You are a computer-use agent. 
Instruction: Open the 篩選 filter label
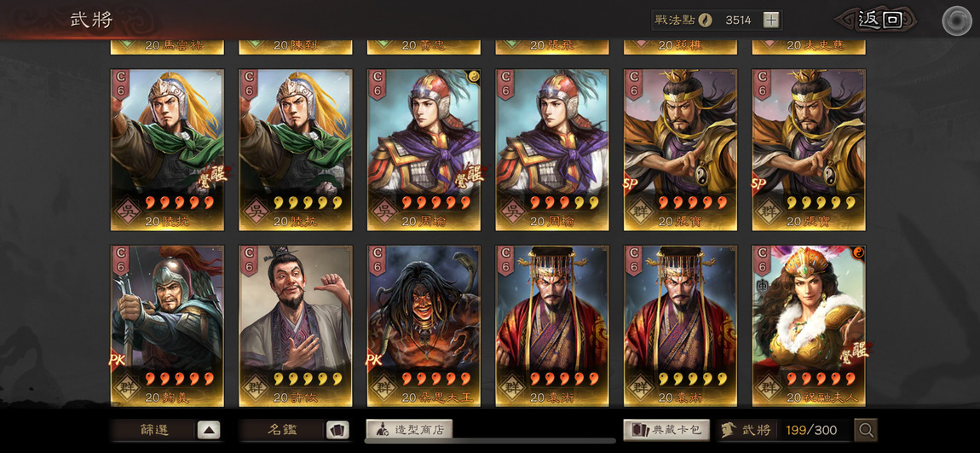point(154,430)
